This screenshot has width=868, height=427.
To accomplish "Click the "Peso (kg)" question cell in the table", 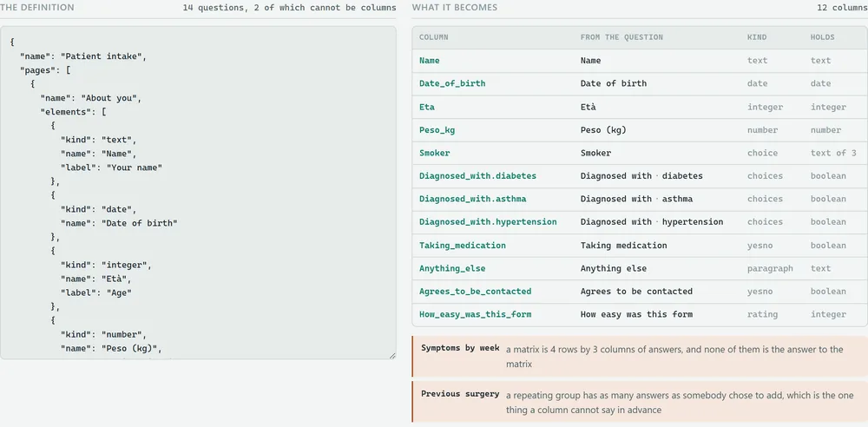I will point(603,130).
